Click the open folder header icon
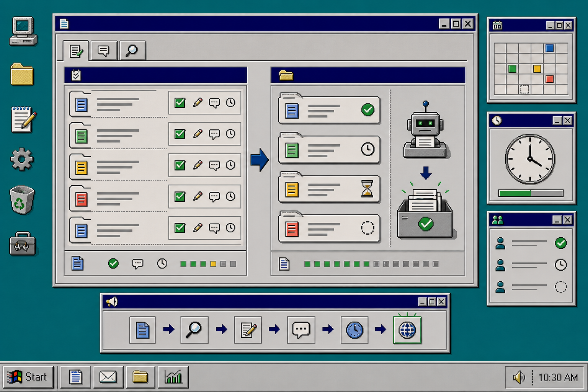588x392 pixels. pos(286,75)
